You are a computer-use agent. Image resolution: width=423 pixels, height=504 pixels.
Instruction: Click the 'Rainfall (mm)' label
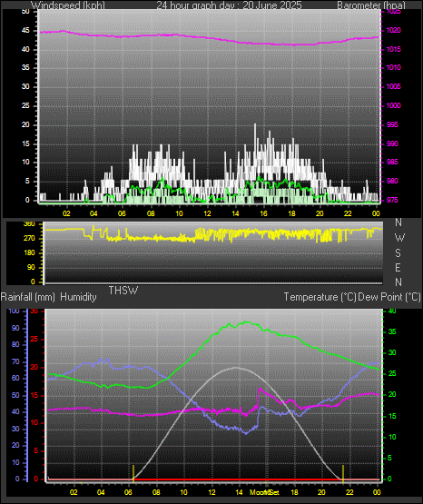[28, 297]
